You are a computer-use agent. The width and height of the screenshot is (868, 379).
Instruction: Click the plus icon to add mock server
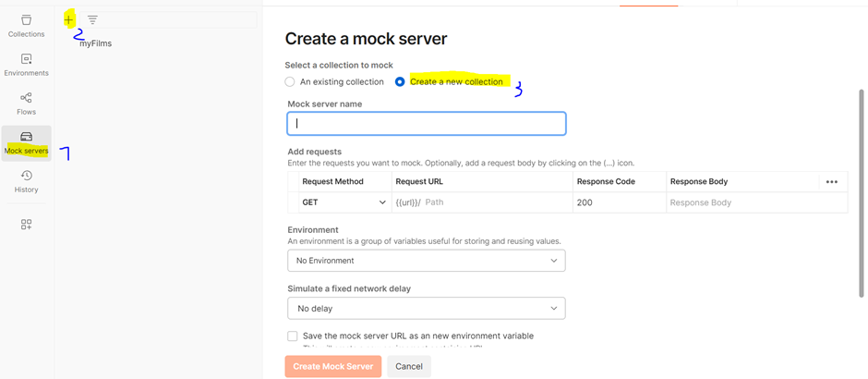point(69,19)
